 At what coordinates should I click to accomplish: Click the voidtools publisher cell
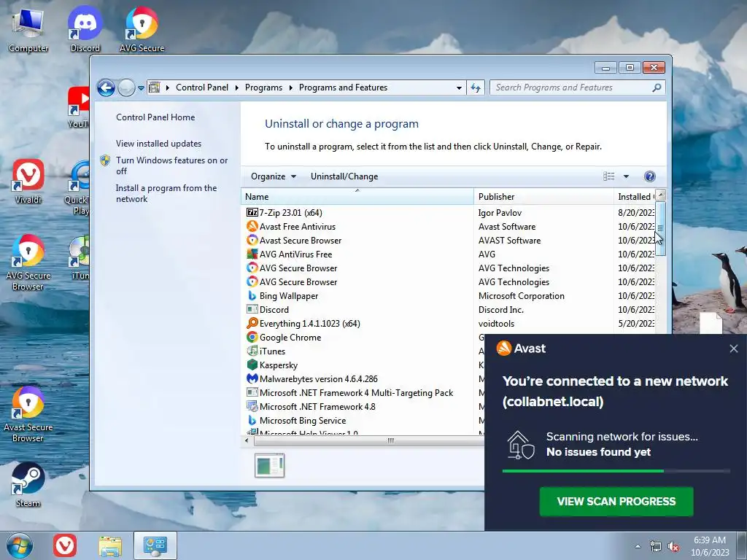496,323
